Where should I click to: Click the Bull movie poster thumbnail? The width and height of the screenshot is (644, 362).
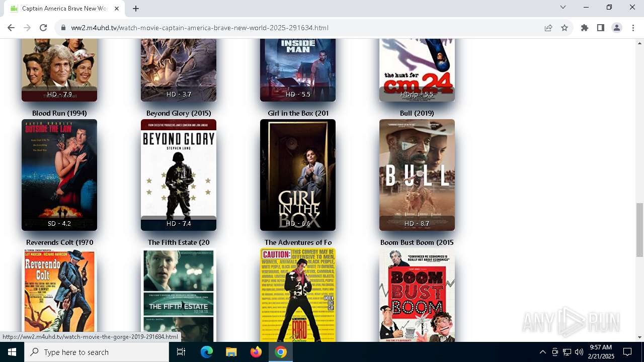tap(417, 175)
